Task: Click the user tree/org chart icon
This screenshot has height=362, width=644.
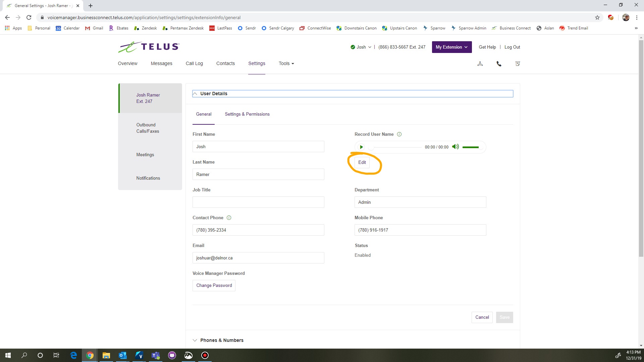Action: pyautogui.click(x=480, y=64)
